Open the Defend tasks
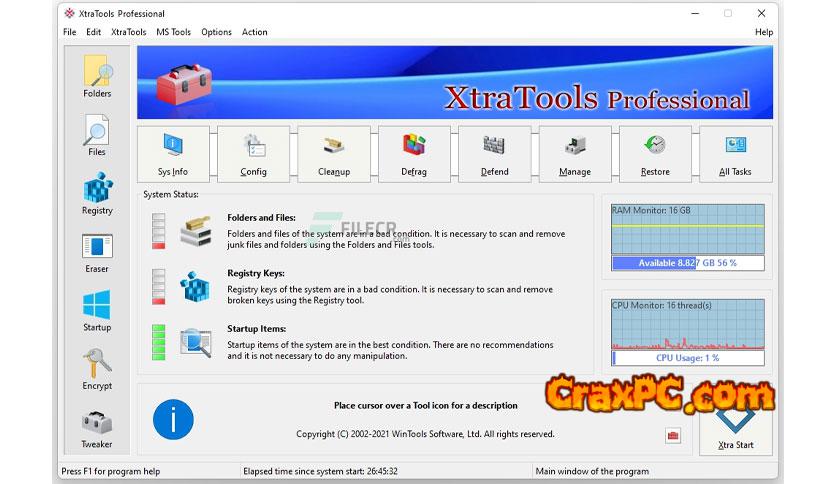 pyautogui.click(x=495, y=154)
